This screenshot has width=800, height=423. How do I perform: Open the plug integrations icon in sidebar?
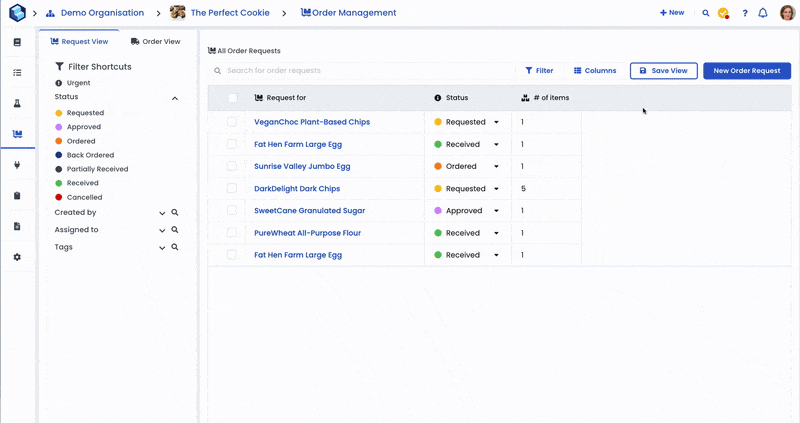[x=17, y=165]
